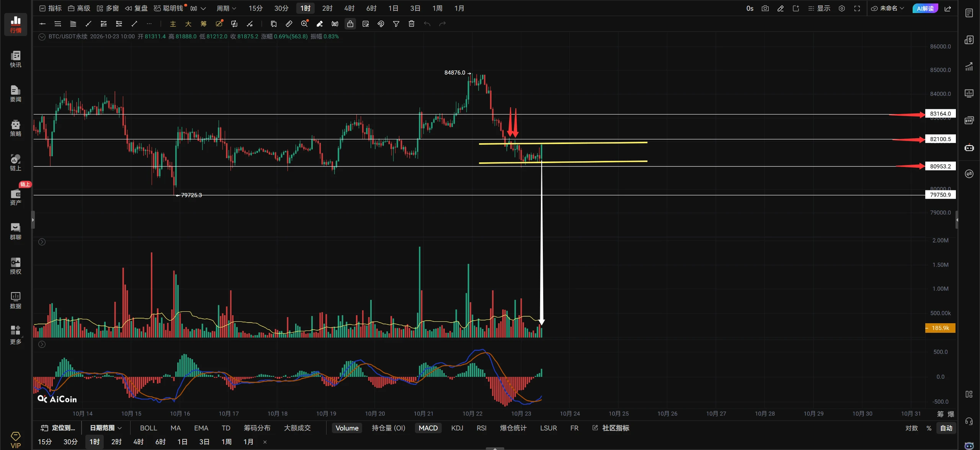Open the 快讯 news flash sidebar icon
This screenshot has height=450, width=980.
coord(15,59)
